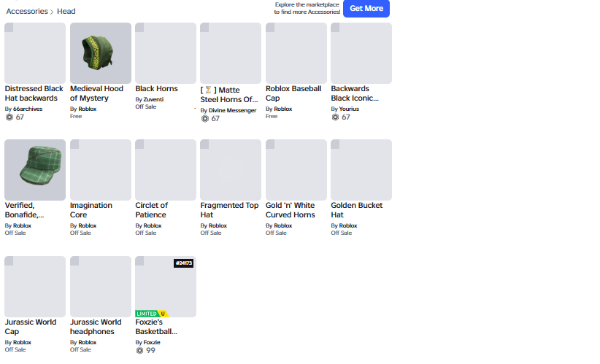600x364 pixels.
Task: Open the Accessories breadcrumb link
Action: 27,12
